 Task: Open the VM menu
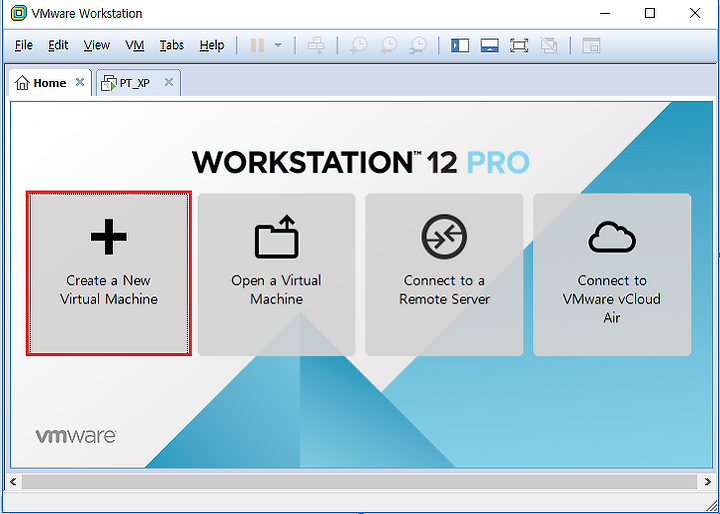click(x=135, y=45)
